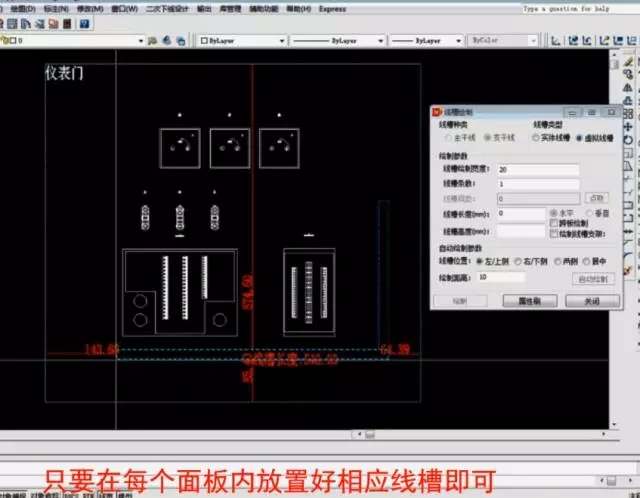This screenshot has width=640, height=498.
Task: Select the 水平 orientation radio
Action: (x=554, y=213)
